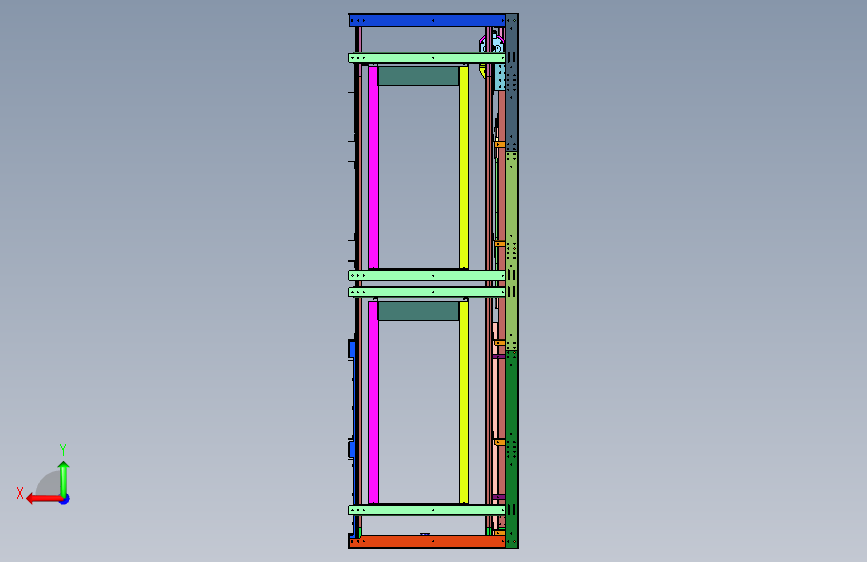Click the Y label on the axis triad
Screen dimensions: 867x562
[x=63, y=449]
